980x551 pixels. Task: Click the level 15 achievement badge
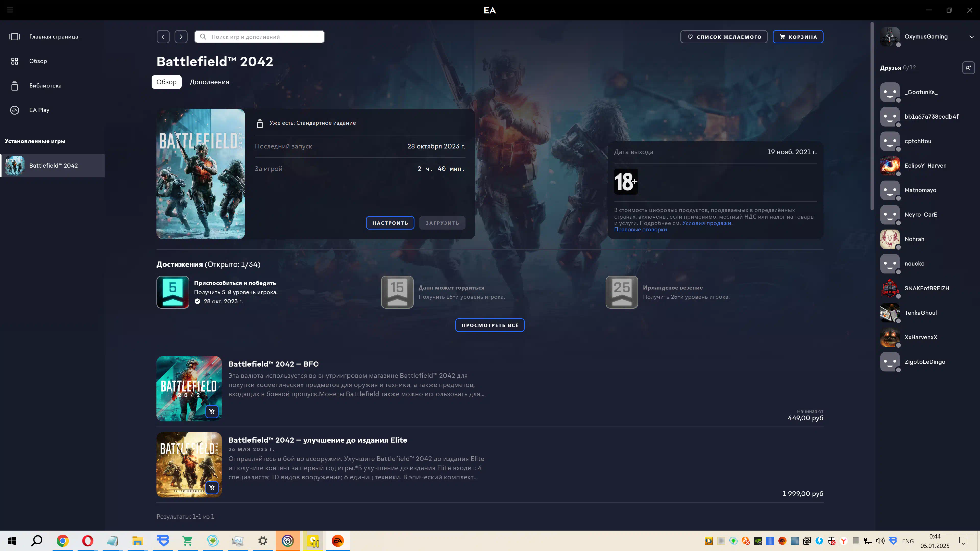click(397, 292)
